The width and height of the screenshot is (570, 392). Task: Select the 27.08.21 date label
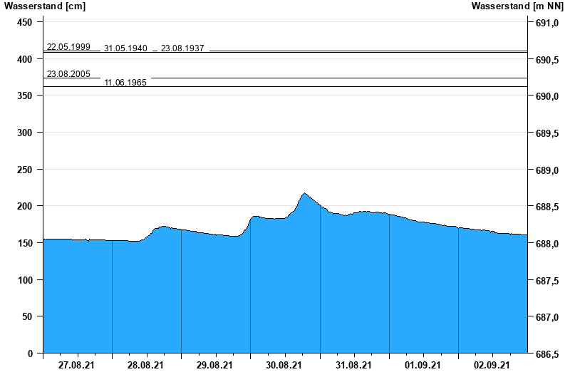coord(76,366)
